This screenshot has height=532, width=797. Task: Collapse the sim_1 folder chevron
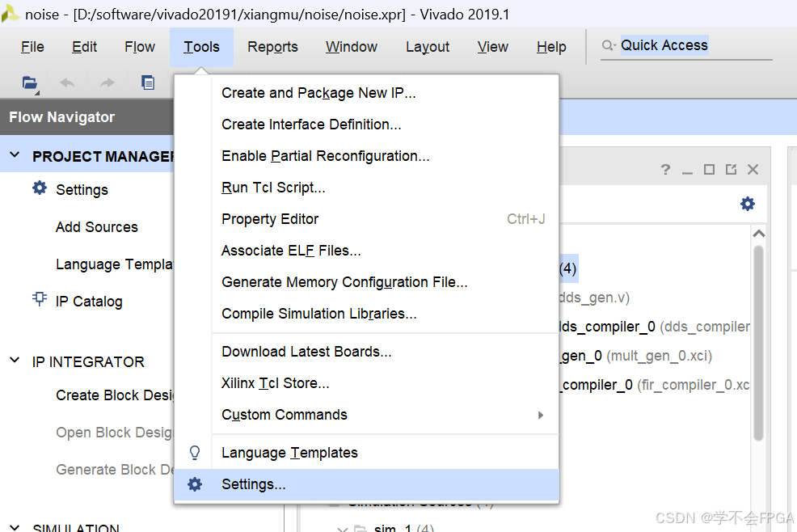(x=343, y=529)
